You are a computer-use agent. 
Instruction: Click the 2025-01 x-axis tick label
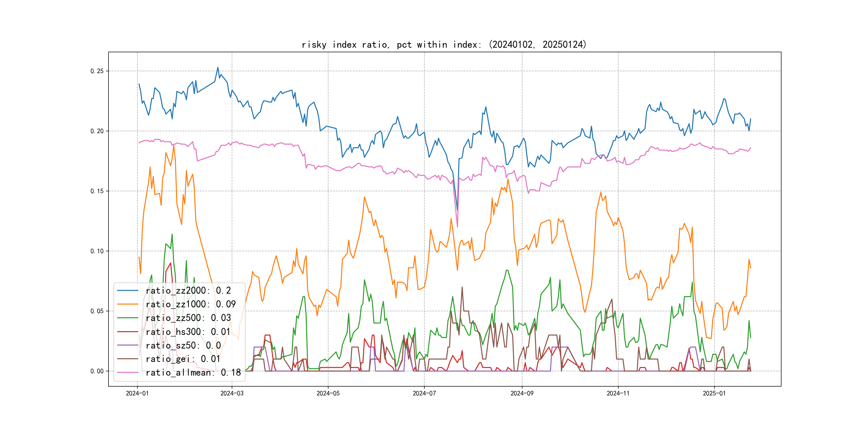click(714, 394)
